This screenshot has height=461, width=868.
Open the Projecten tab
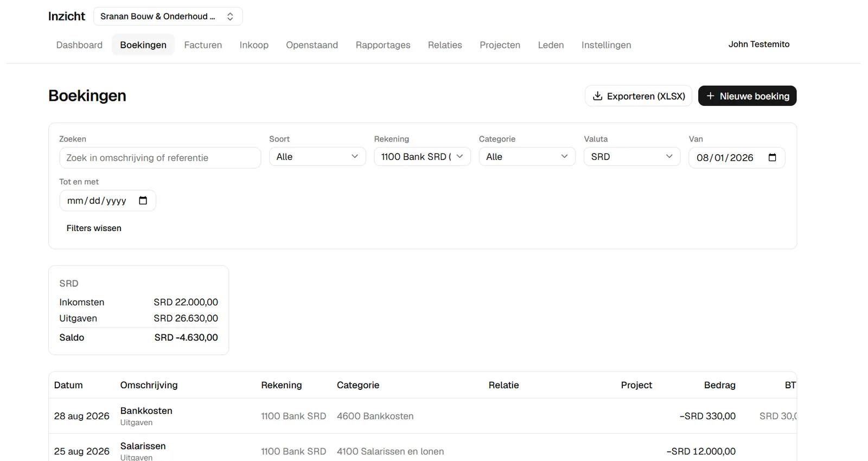(500, 45)
